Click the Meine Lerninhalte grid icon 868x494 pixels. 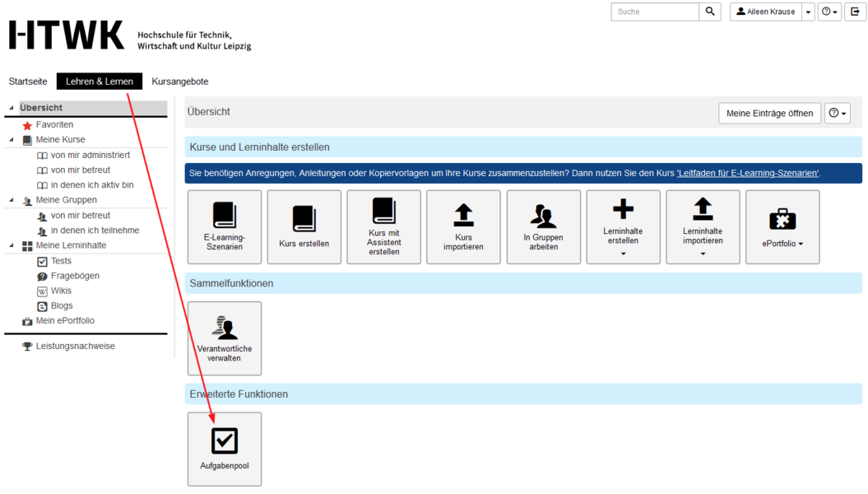point(27,246)
